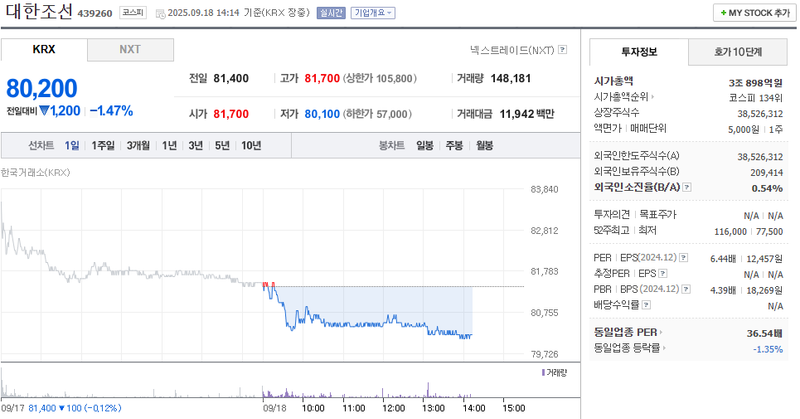The image size is (800, 419).
Task: Click the -1.47% change percentage
Action: [x=112, y=111]
